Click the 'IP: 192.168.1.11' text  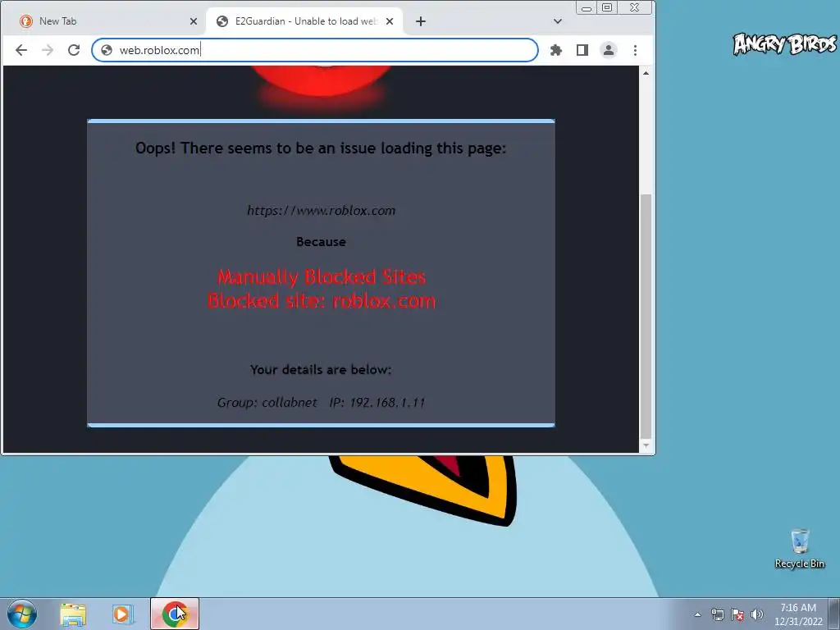tap(377, 402)
